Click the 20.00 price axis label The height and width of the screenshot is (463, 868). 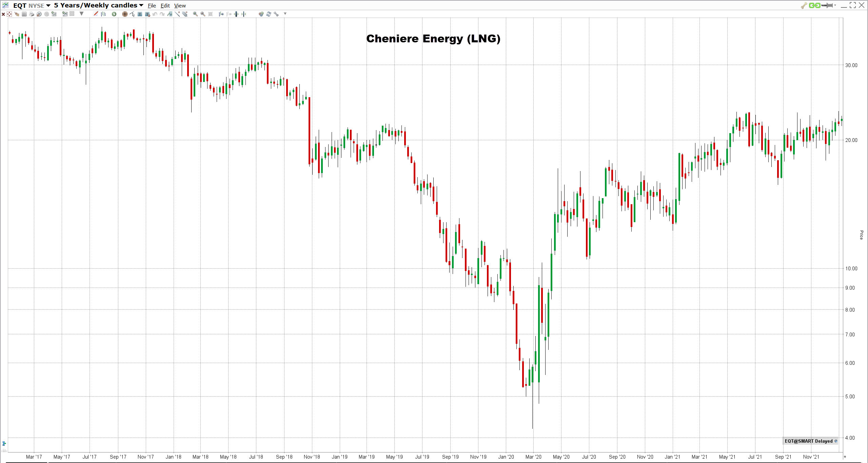851,140
